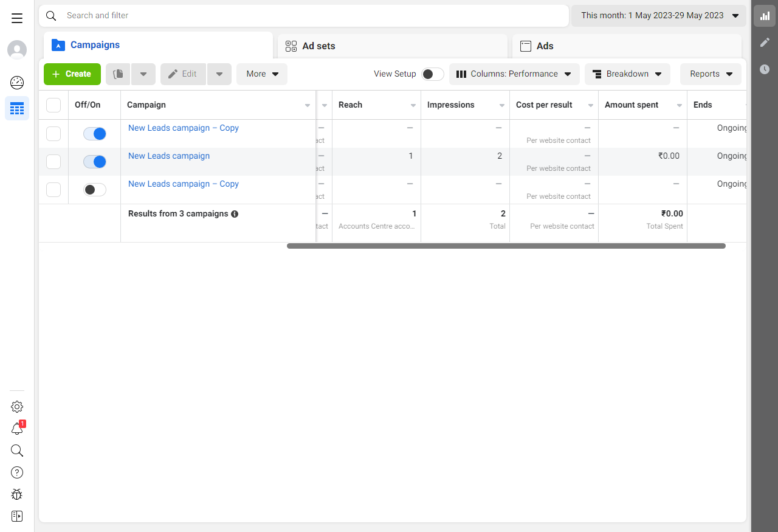The width and height of the screenshot is (778, 532).
Task: Expand the duplicate options dropdown arrow
Action: click(143, 74)
